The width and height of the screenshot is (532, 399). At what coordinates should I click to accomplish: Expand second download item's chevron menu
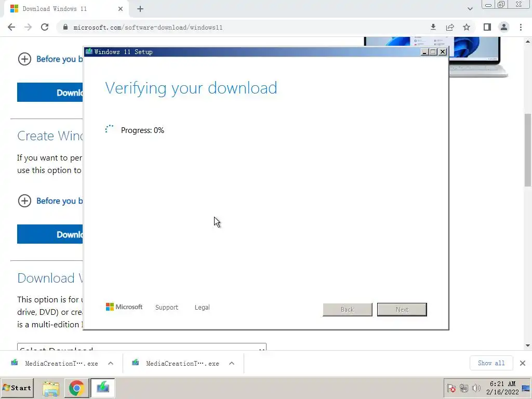click(x=232, y=363)
